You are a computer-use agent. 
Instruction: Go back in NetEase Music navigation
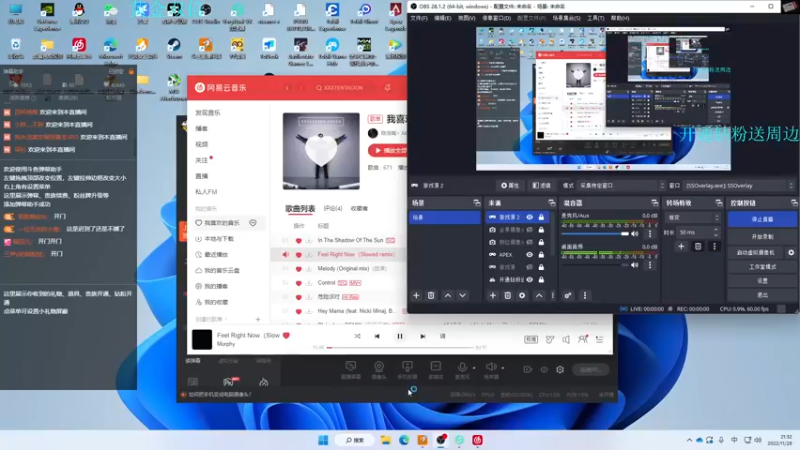pos(287,88)
